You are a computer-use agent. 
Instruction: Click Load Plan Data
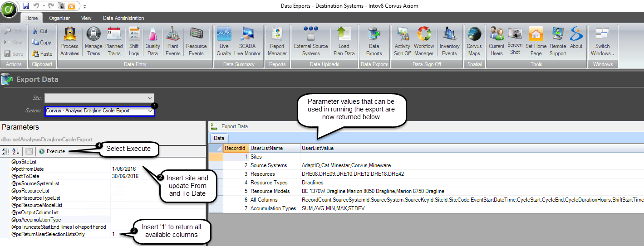[344, 41]
